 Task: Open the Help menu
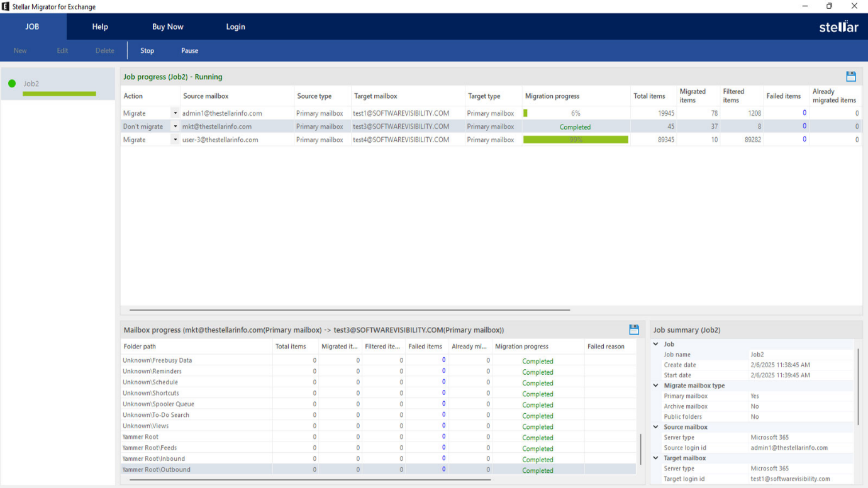tap(100, 27)
